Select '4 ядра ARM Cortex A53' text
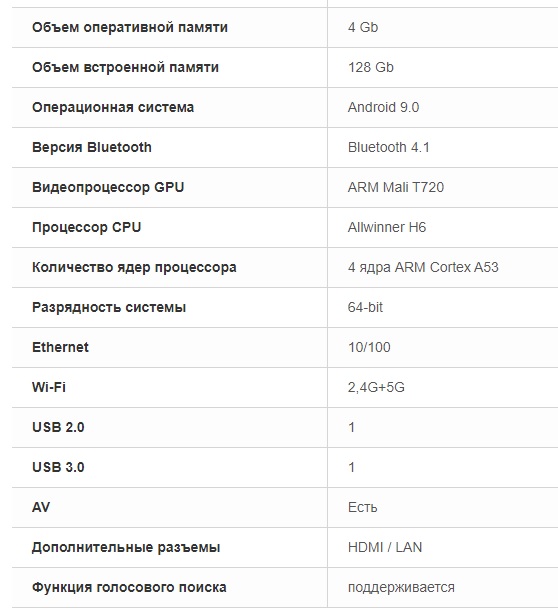558x613 pixels. tap(423, 267)
